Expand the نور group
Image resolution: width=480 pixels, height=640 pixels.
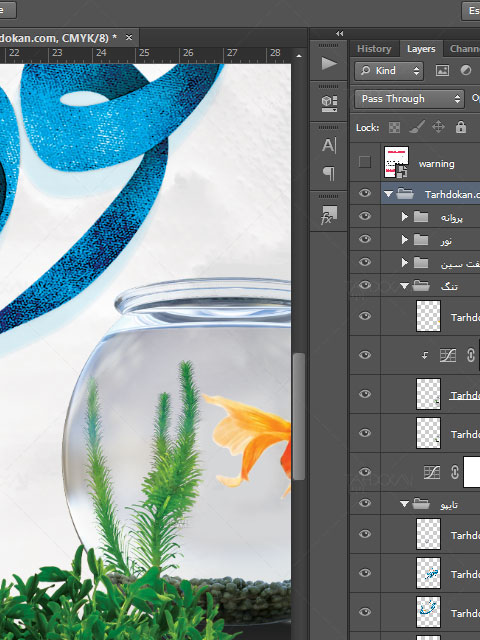pyautogui.click(x=404, y=239)
